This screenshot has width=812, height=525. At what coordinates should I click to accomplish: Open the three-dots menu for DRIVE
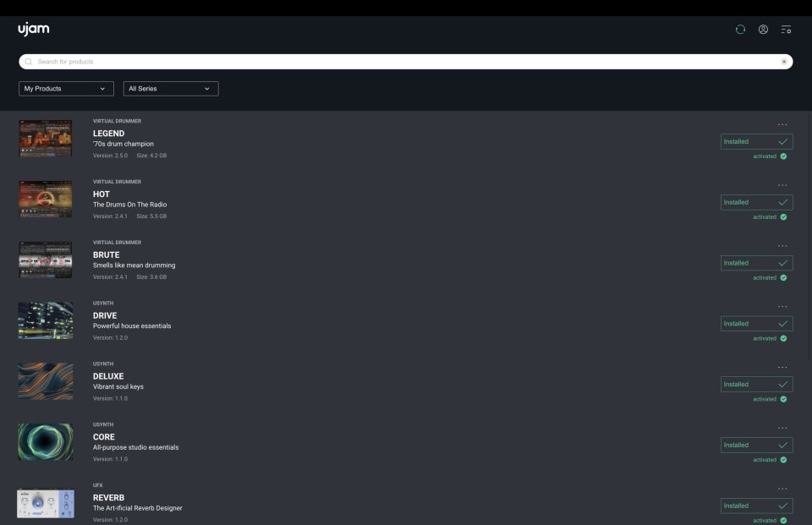coord(782,307)
